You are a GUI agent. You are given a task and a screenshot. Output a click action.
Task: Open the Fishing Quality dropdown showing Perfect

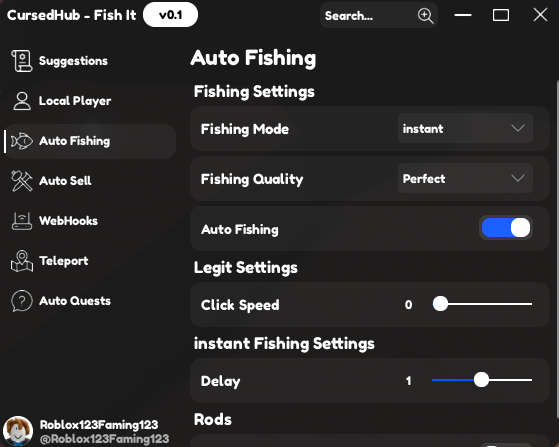click(x=465, y=178)
